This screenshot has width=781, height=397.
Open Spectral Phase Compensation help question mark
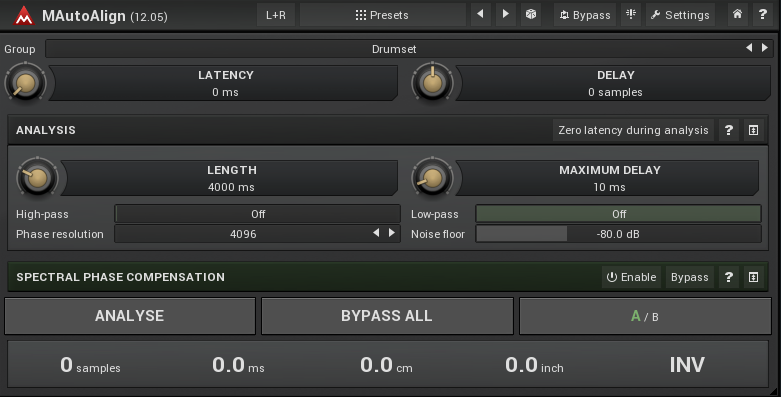tap(729, 277)
